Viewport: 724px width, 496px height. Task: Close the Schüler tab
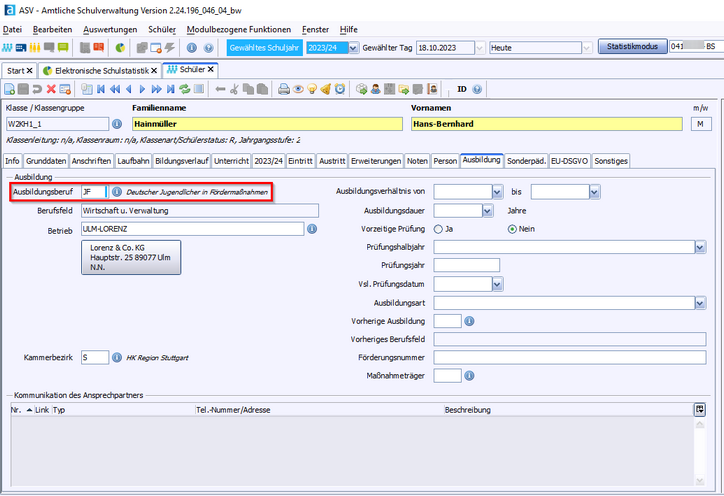211,69
